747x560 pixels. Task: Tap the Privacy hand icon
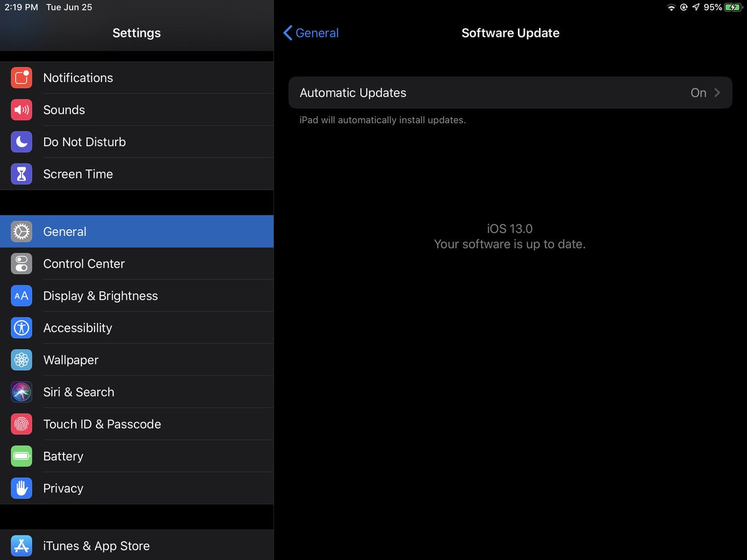point(22,488)
